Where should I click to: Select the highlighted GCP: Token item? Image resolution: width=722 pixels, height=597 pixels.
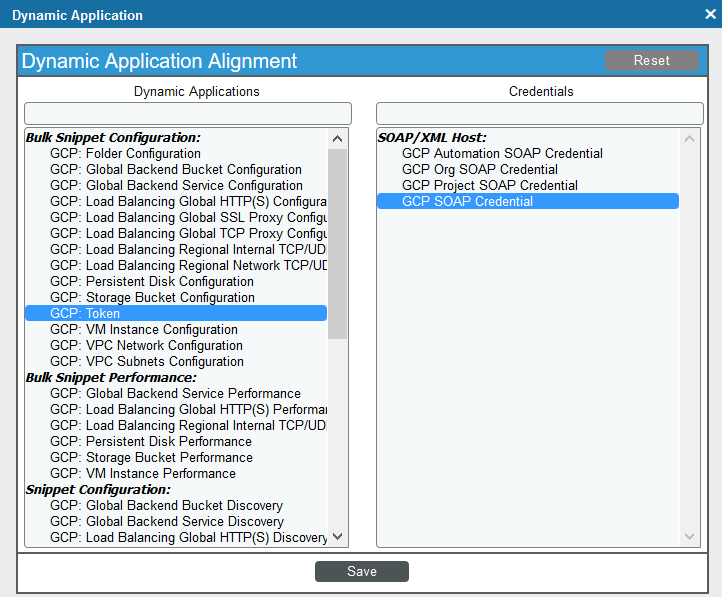coord(176,313)
